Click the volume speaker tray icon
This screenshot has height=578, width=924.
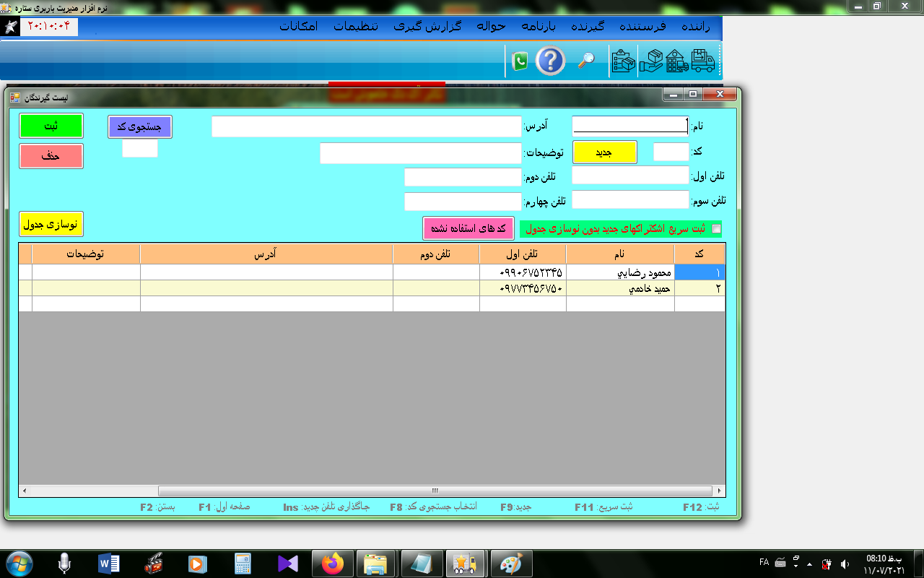[x=845, y=564]
